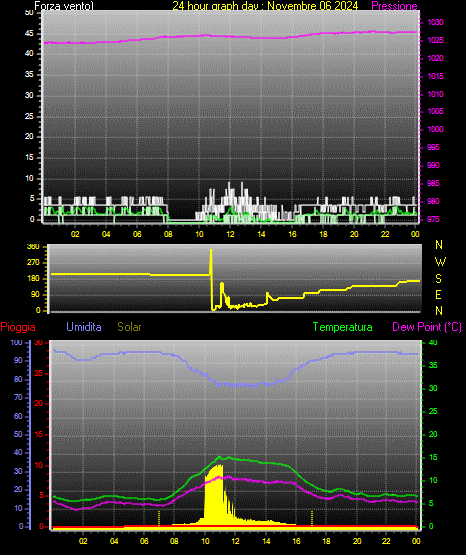The width and height of the screenshot is (466, 555).
Task: Select the Pioggia legend label
Action: pos(18,327)
